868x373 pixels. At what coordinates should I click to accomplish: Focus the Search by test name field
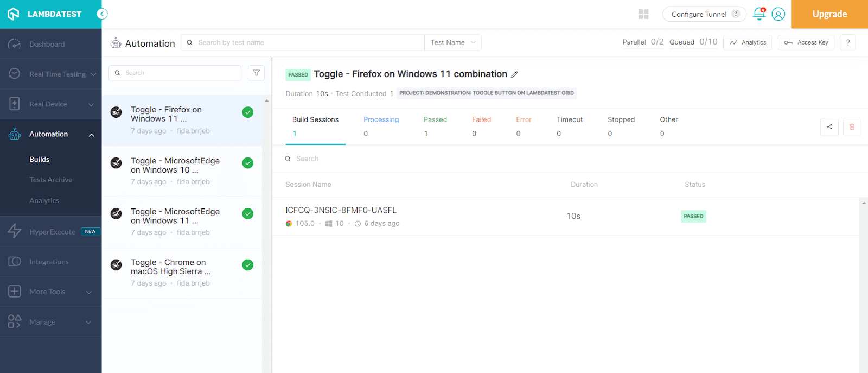tap(302, 42)
